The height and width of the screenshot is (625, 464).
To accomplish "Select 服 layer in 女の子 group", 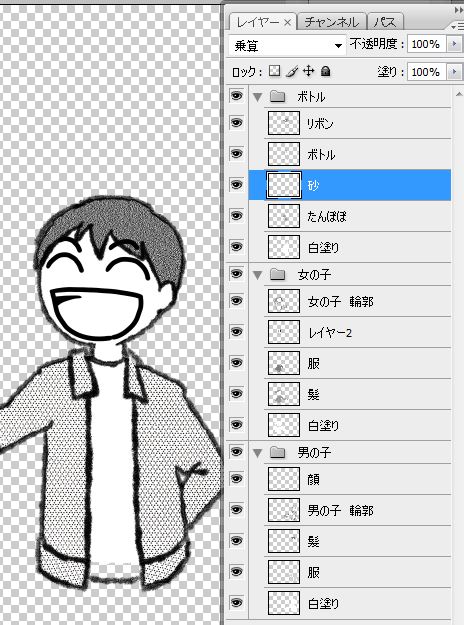I will point(314,364).
